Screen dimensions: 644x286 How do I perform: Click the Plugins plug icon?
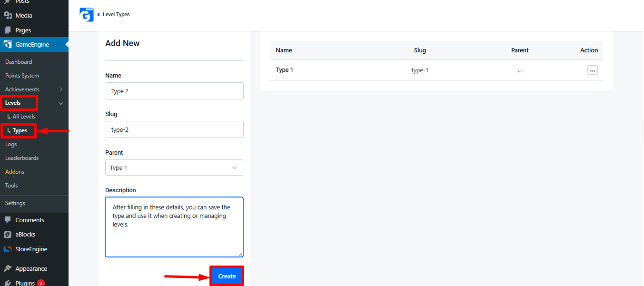tap(8, 283)
